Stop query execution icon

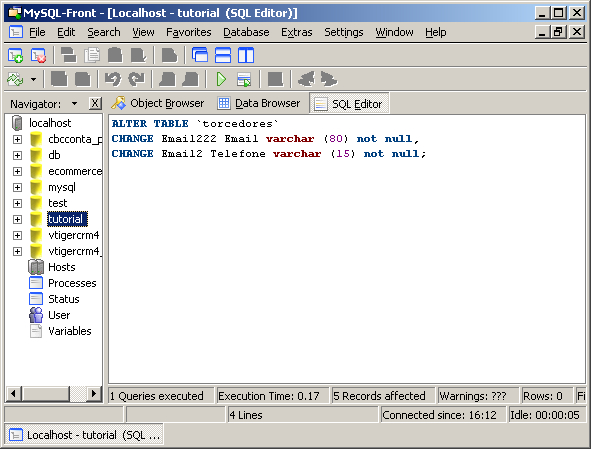(x=275, y=80)
